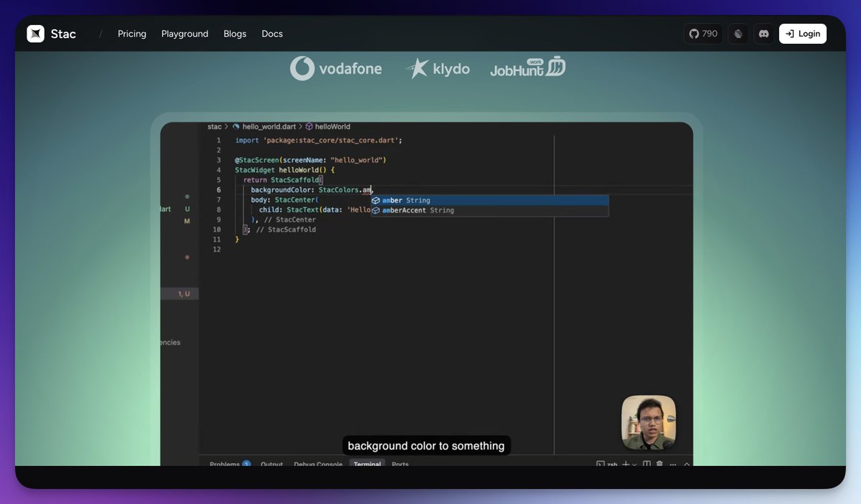
Task: Switch to the Output tab
Action: (x=271, y=464)
